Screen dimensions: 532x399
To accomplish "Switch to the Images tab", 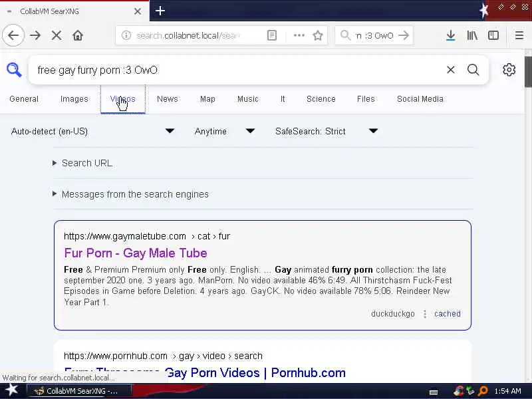I will pyautogui.click(x=74, y=99).
